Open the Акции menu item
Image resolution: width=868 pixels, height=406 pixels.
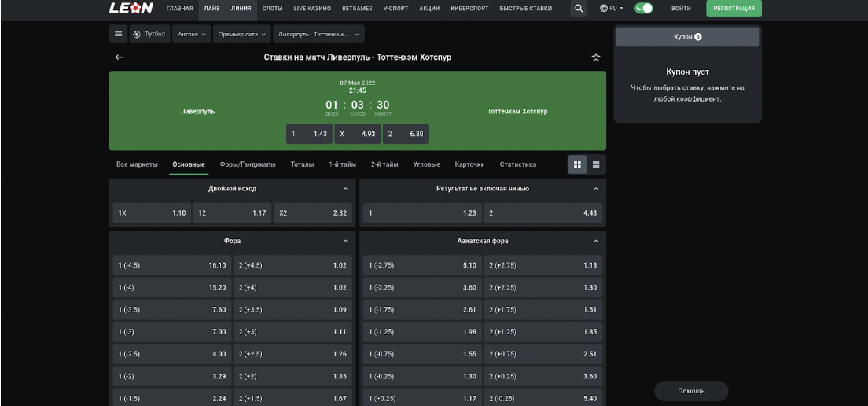point(429,9)
